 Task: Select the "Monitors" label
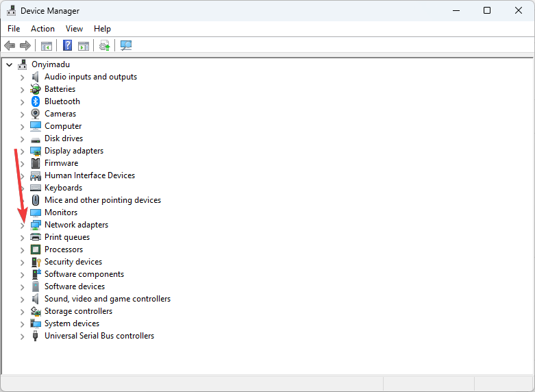click(x=61, y=212)
